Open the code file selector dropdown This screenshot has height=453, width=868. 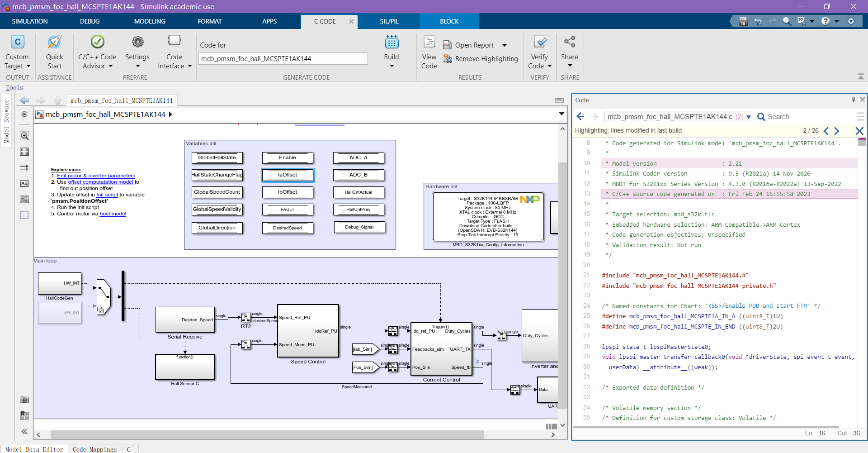tap(749, 117)
